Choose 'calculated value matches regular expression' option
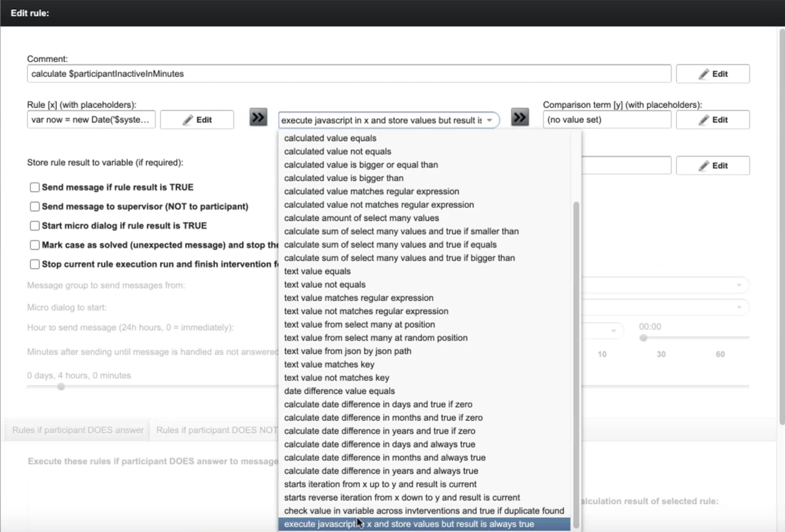The height and width of the screenshot is (532, 785). [x=371, y=192]
